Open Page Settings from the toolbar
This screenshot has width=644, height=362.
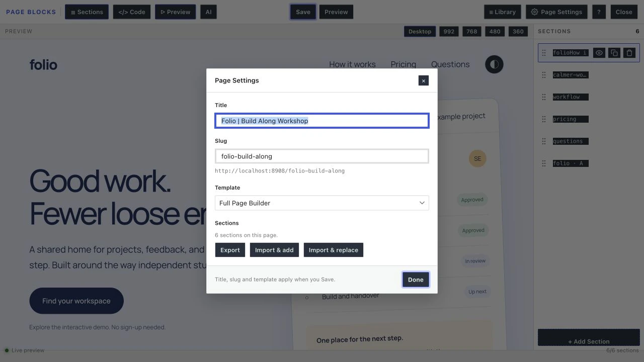[556, 12]
